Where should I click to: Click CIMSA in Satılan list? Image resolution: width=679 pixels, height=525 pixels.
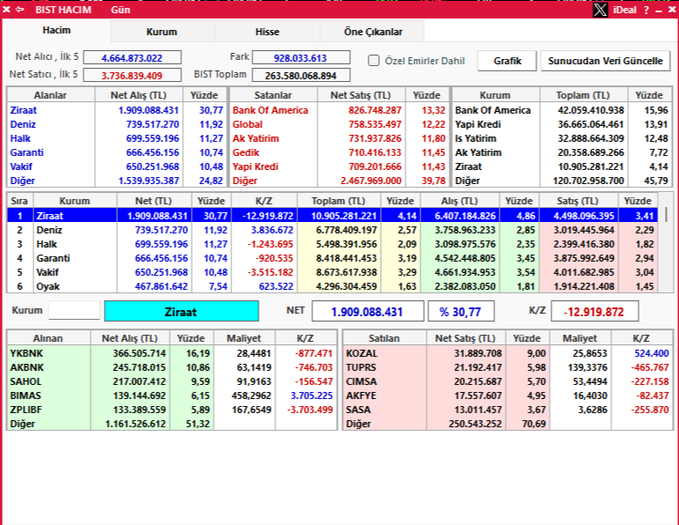pos(361,382)
